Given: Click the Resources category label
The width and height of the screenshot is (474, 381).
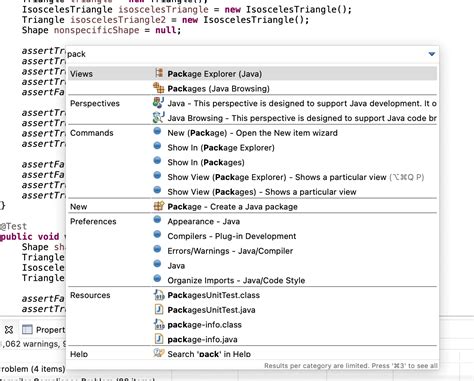Looking at the screenshot, I should click(x=90, y=295).
